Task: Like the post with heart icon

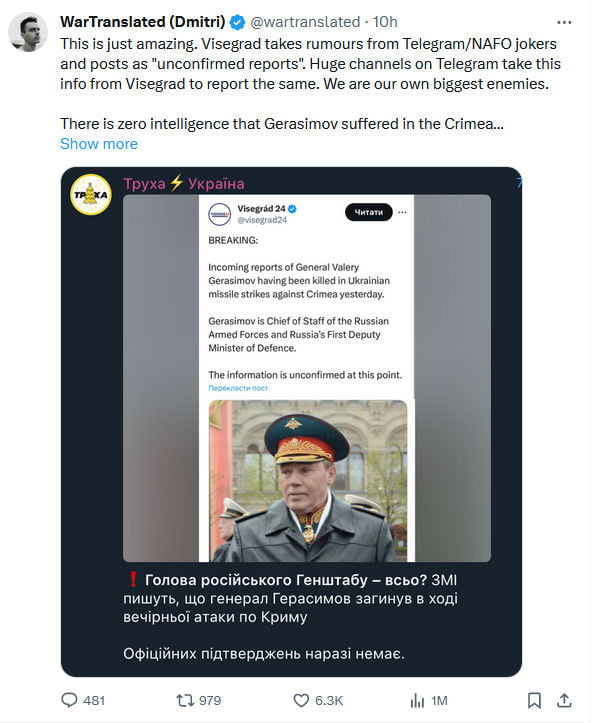Action: click(301, 700)
